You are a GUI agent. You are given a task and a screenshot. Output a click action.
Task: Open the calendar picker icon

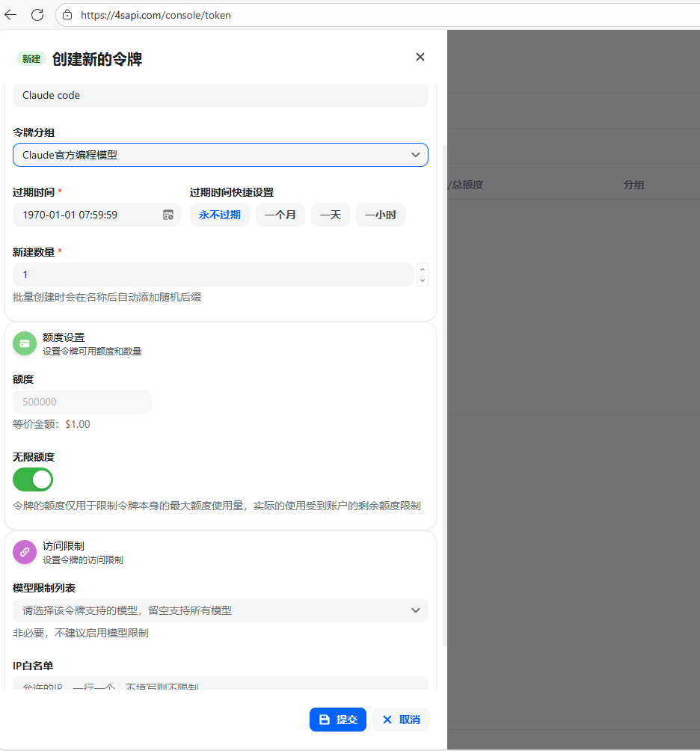pyautogui.click(x=168, y=215)
